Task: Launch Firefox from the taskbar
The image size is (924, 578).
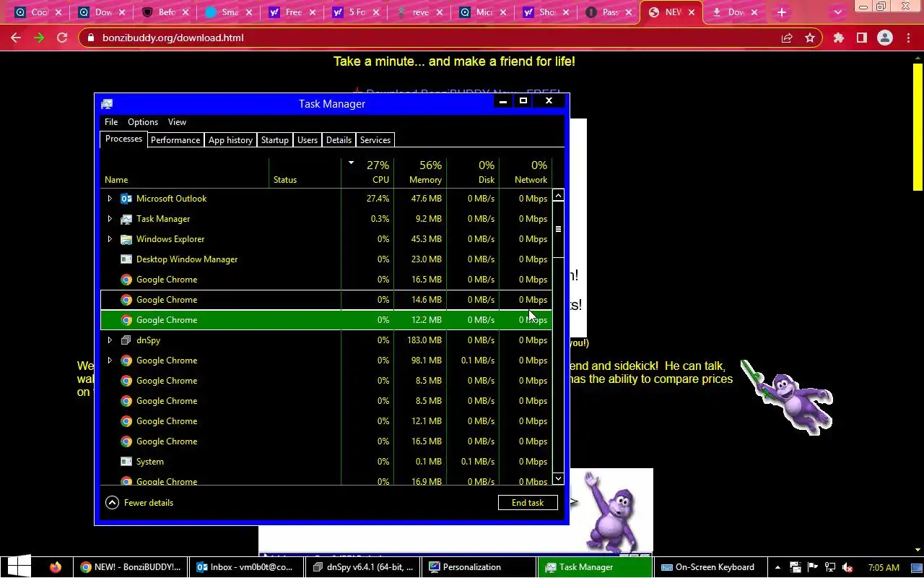Action: tap(56, 567)
